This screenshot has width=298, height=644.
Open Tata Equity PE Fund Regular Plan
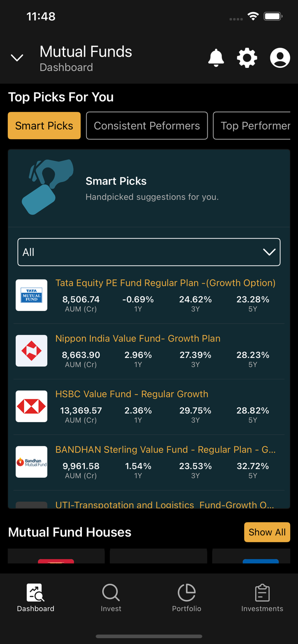166,283
